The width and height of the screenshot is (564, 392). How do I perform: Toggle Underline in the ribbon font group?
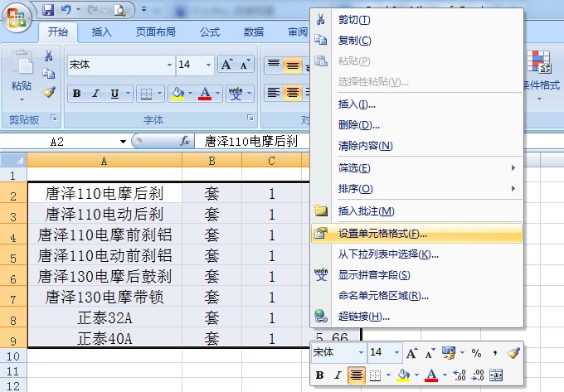point(114,94)
